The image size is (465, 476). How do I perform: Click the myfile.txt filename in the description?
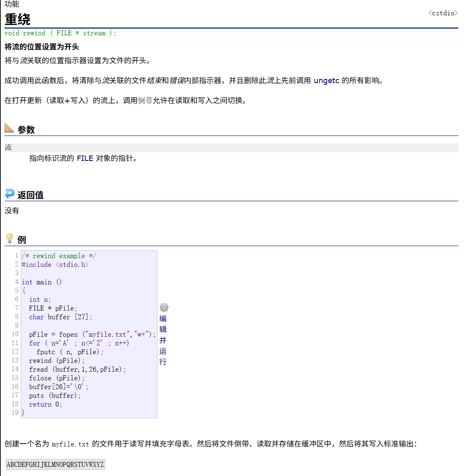point(70,444)
